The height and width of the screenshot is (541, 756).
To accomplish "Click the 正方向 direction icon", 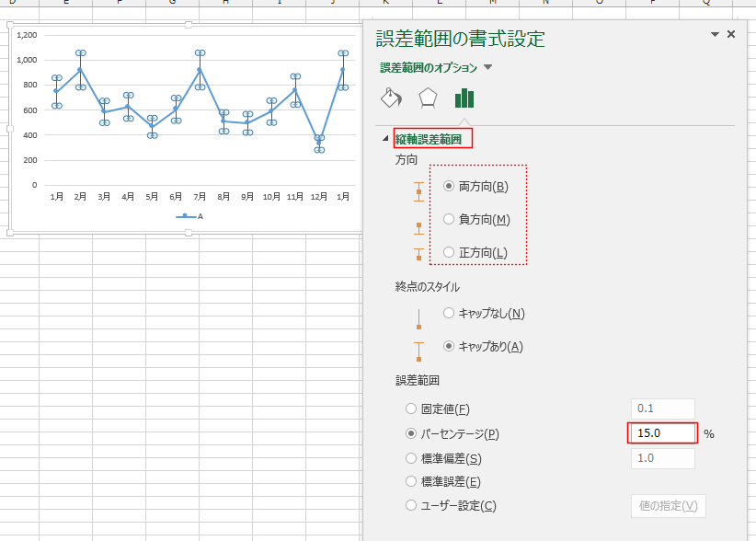I will click(418, 255).
